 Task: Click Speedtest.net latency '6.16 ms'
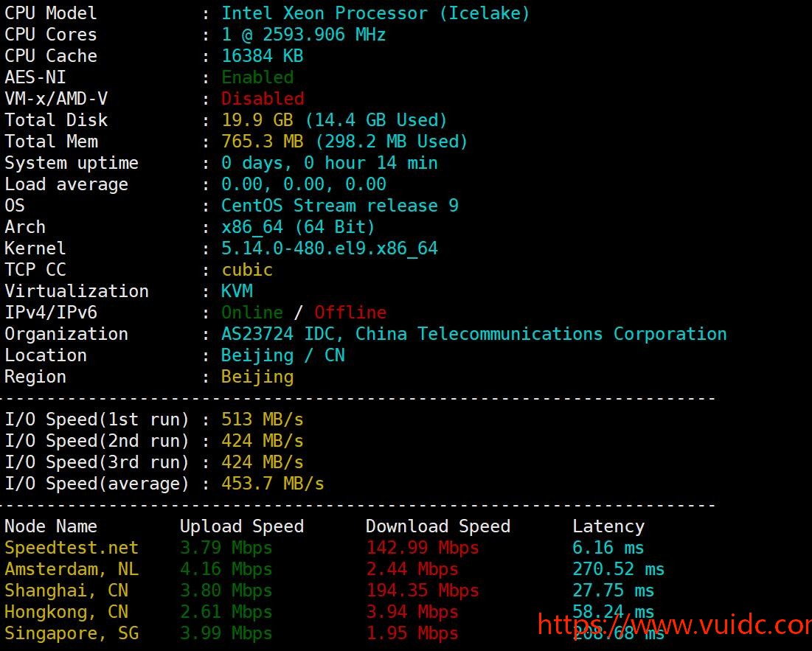click(x=608, y=548)
